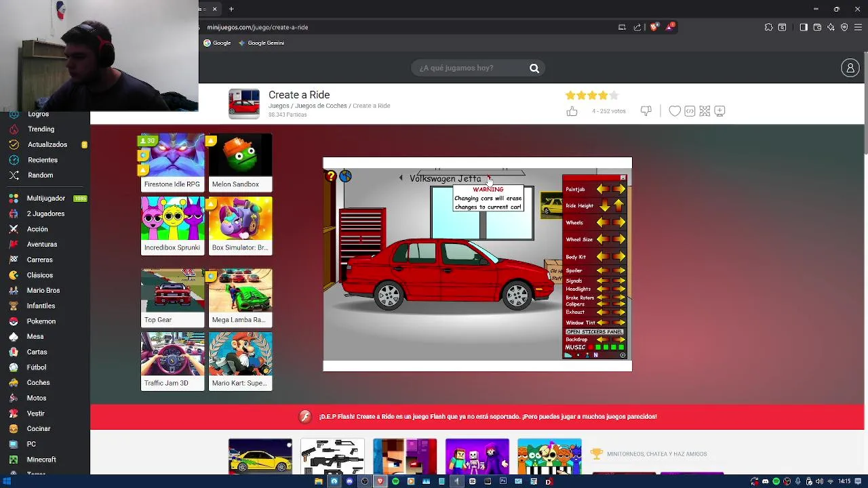
Task: Raise Ride Height with up arrow
Action: click(618, 205)
